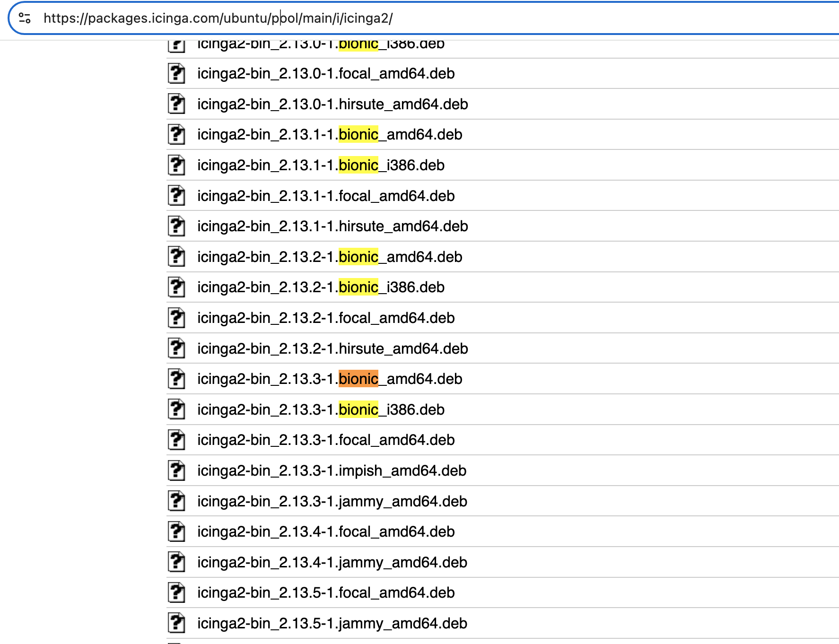Viewport: 839px width, 644px height.
Task: Download icinga2-bin_2.13.5-1.jammy_amd64.deb
Action: pyautogui.click(x=332, y=624)
